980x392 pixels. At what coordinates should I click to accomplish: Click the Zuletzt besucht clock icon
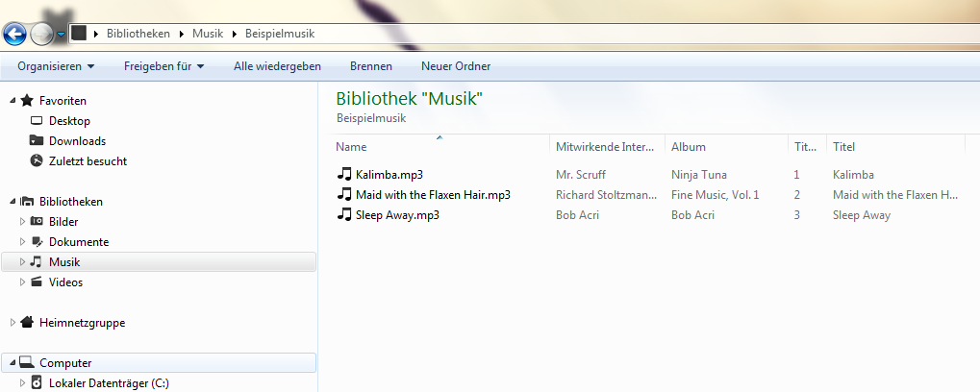tap(37, 160)
